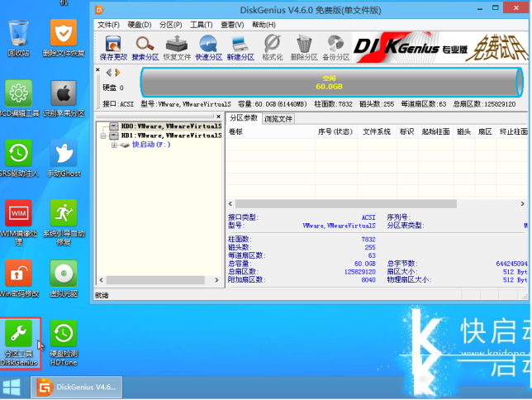Click the Windows Start button
The image size is (532, 400).
pos(12,387)
